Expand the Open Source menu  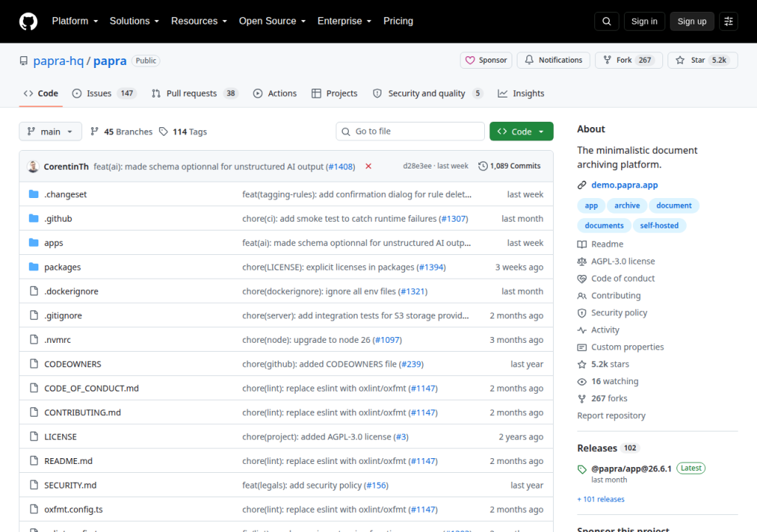click(272, 21)
